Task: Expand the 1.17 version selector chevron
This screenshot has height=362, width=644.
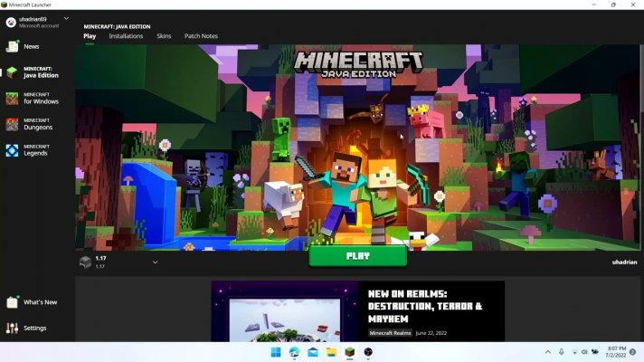Action: tap(155, 262)
